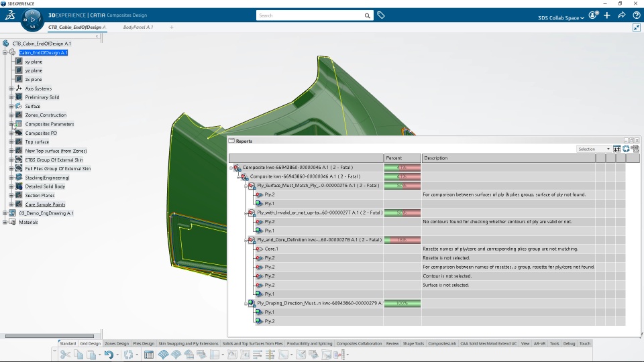Click the collapse view icon at top right

point(636,27)
